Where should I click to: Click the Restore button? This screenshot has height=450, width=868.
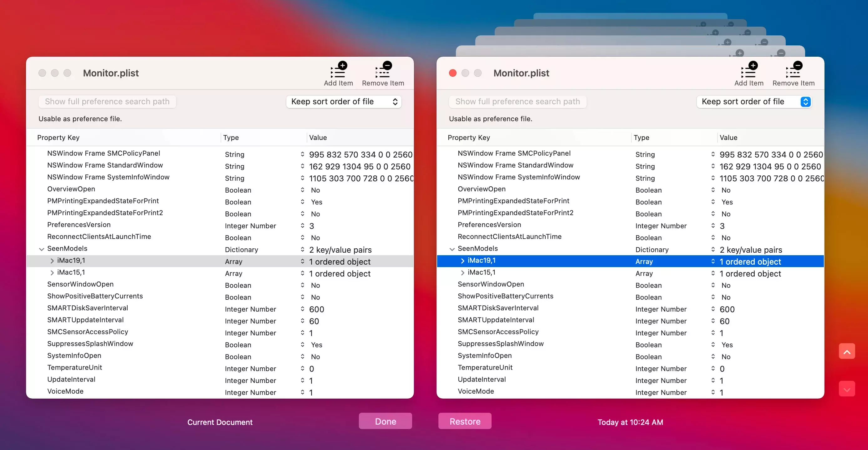(464, 421)
